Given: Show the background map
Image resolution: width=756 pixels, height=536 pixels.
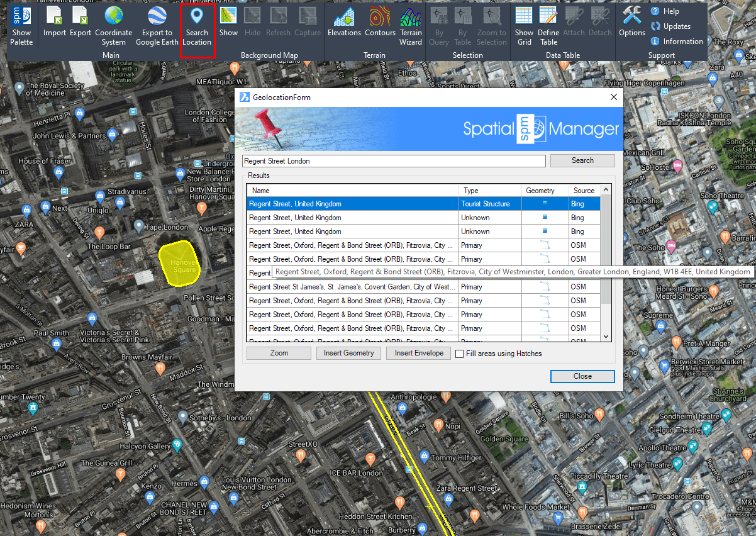Looking at the screenshot, I should [228, 23].
